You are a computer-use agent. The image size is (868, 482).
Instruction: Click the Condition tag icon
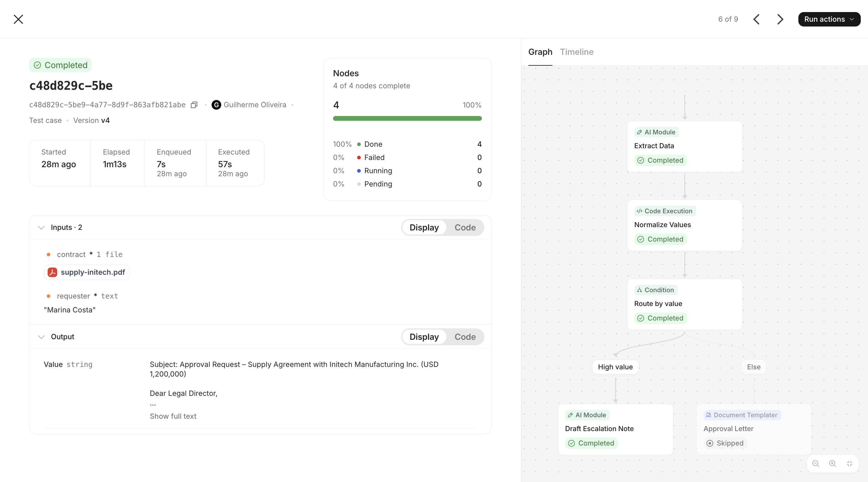click(x=639, y=290)
